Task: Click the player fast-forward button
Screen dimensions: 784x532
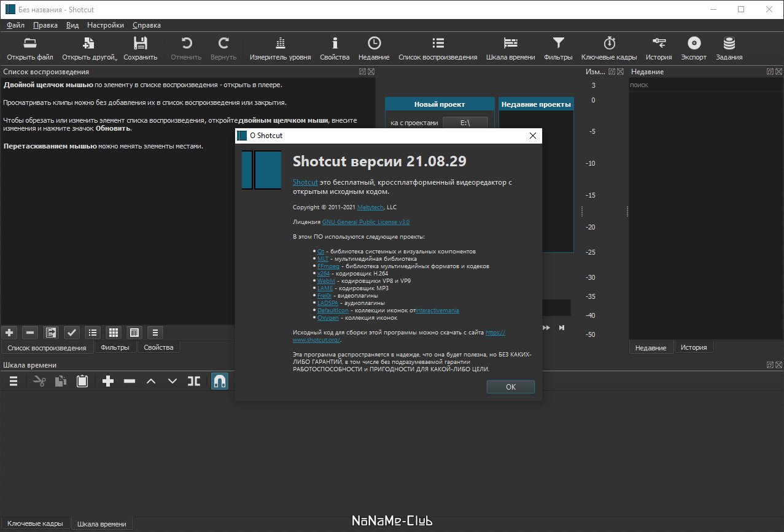Action: click(546, 328)
